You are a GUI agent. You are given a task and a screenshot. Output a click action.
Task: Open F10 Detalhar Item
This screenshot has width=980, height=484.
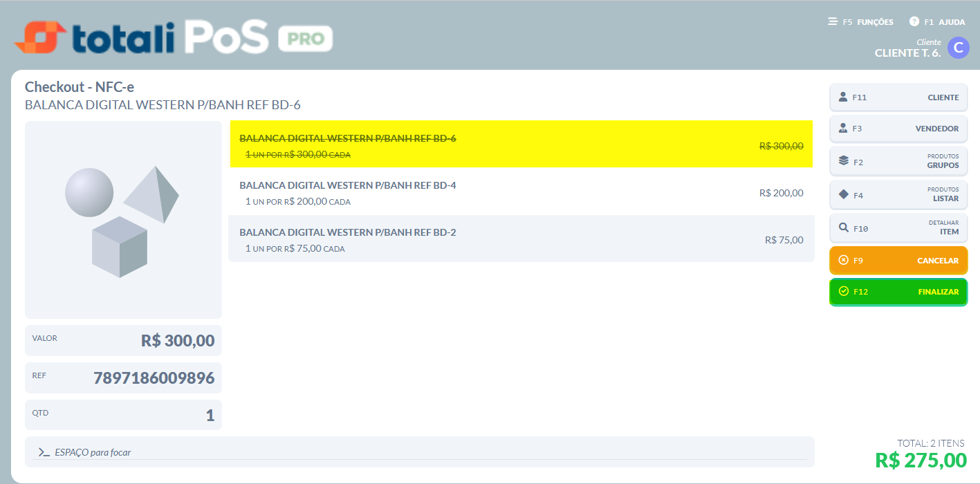pos(898,227)
